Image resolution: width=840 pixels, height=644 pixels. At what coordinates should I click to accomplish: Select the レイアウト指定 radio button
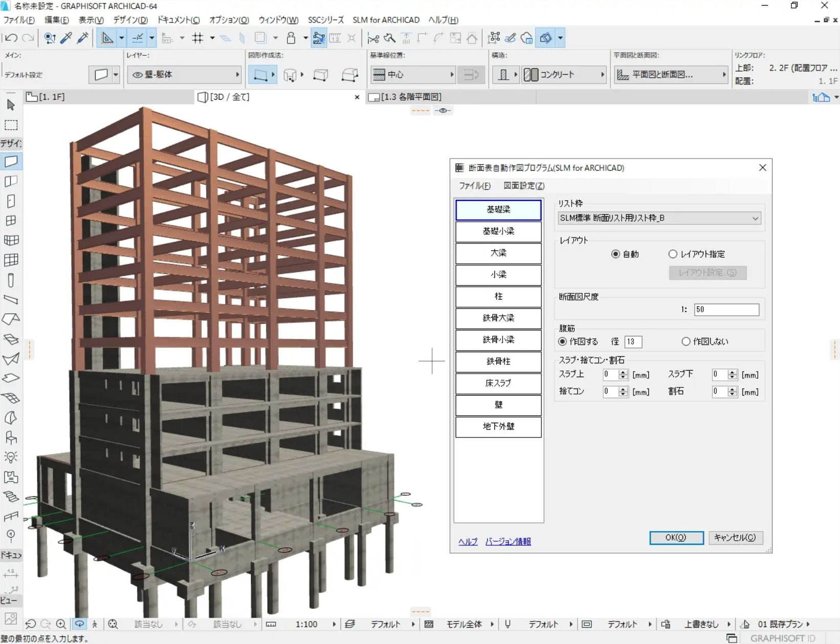coord(673,254)
